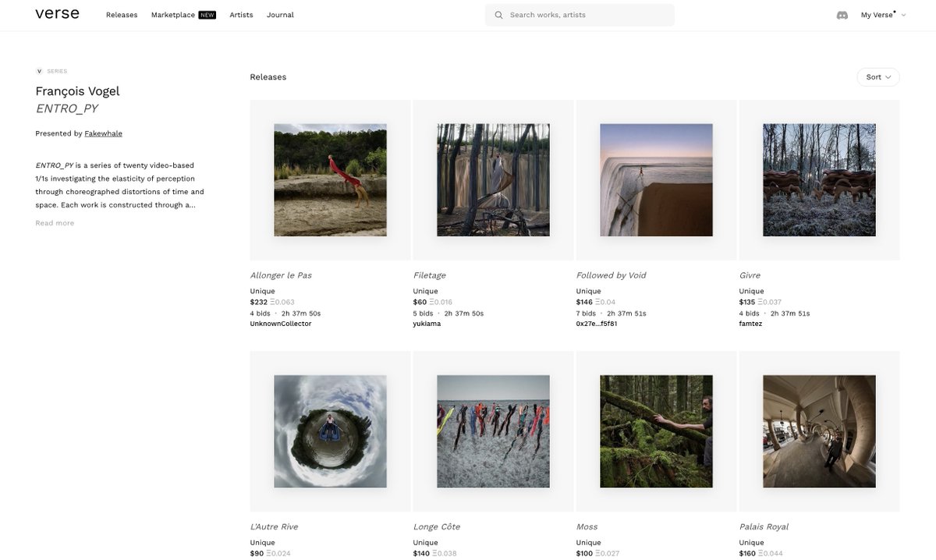Click the '7 bids' text under Followed by Void
The width and height of the screenshot is (936, 560).
(587, 314)
